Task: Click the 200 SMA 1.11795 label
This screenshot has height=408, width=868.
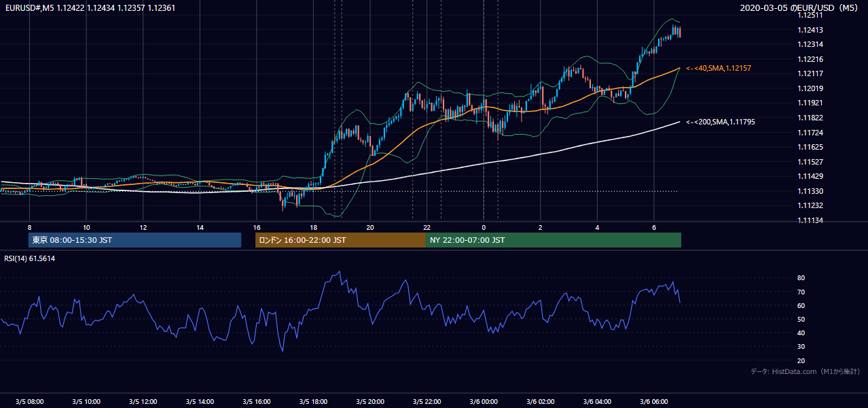Action: [x=721, y=122]
